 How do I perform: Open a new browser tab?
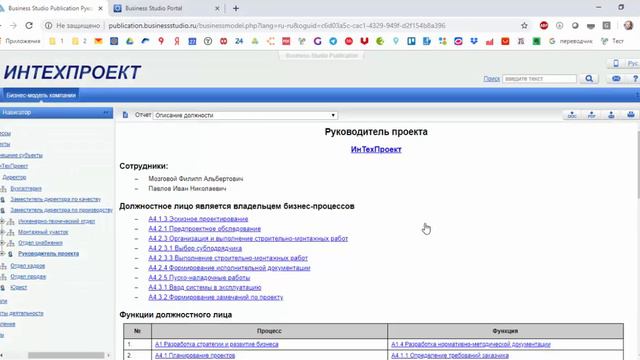236,8
